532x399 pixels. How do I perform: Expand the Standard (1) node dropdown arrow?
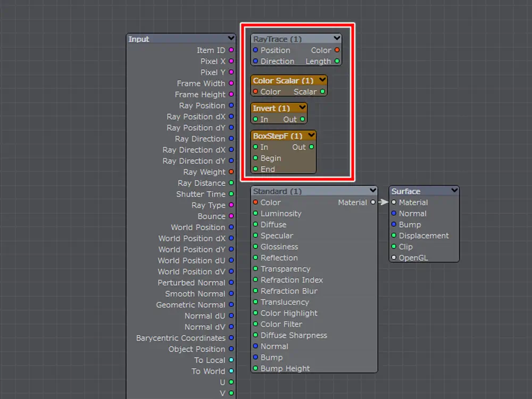coord(372,190)
